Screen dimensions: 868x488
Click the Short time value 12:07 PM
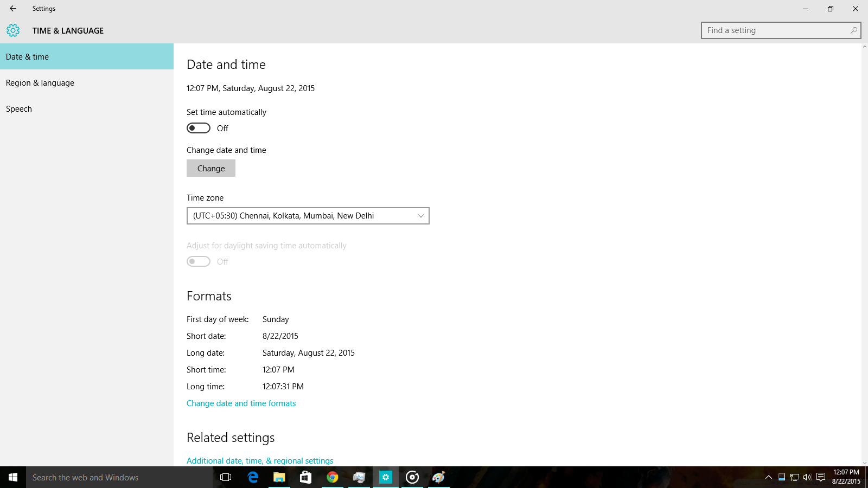(278, 370)
